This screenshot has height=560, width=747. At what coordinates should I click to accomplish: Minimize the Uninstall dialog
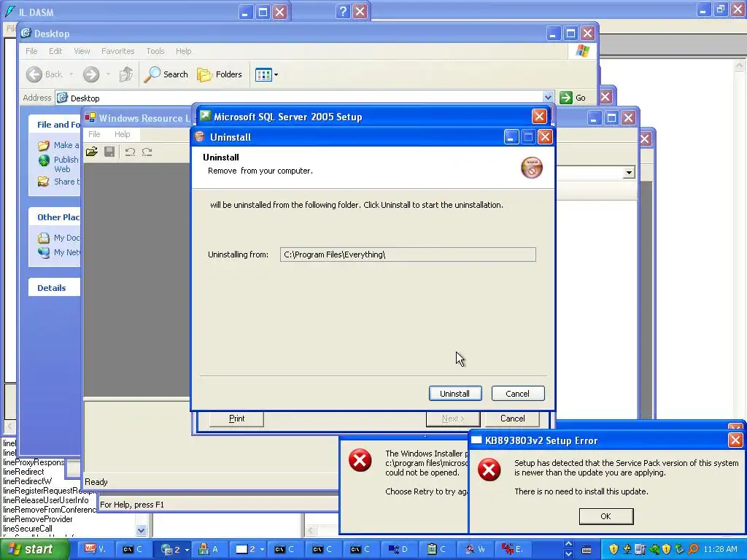tap(511, 137)
